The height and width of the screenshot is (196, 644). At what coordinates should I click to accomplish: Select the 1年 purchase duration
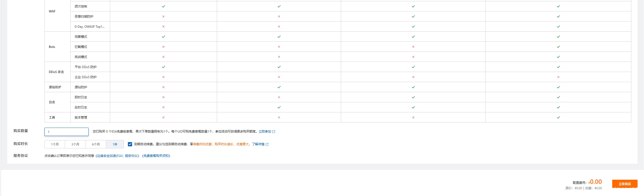click(x=115, y=144)
